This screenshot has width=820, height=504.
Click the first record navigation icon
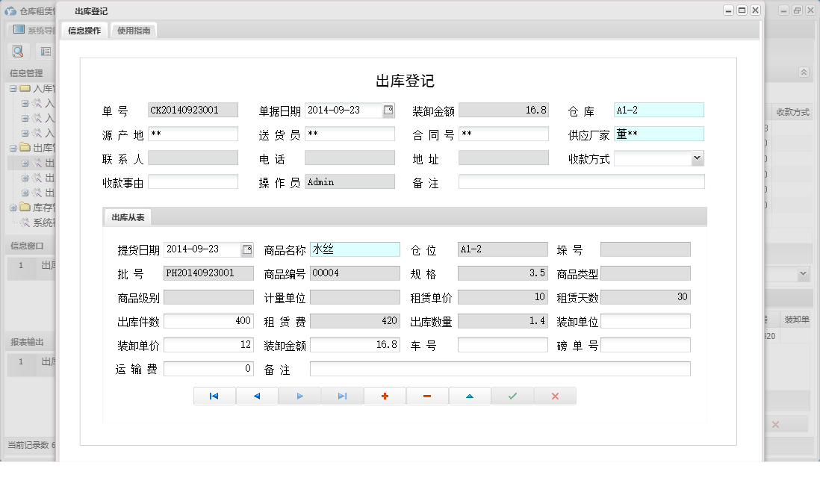point(214,396)
